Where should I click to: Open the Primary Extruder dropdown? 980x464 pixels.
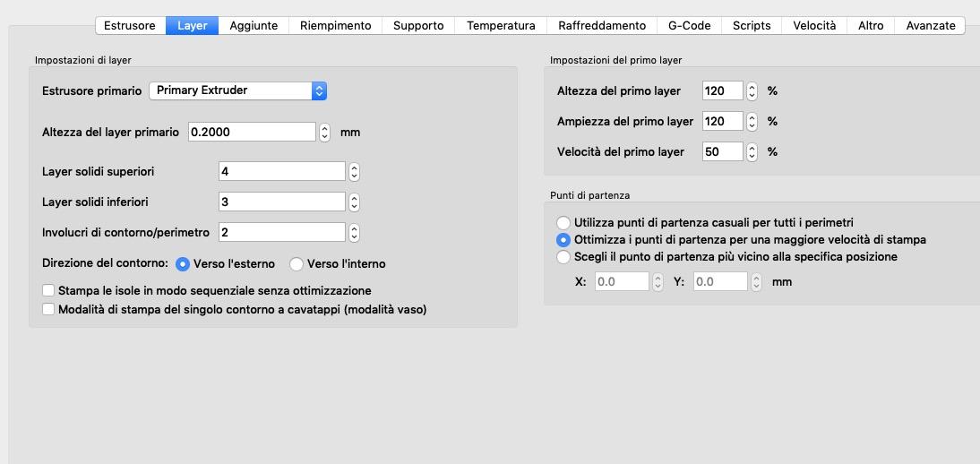[x=237, y=90]
